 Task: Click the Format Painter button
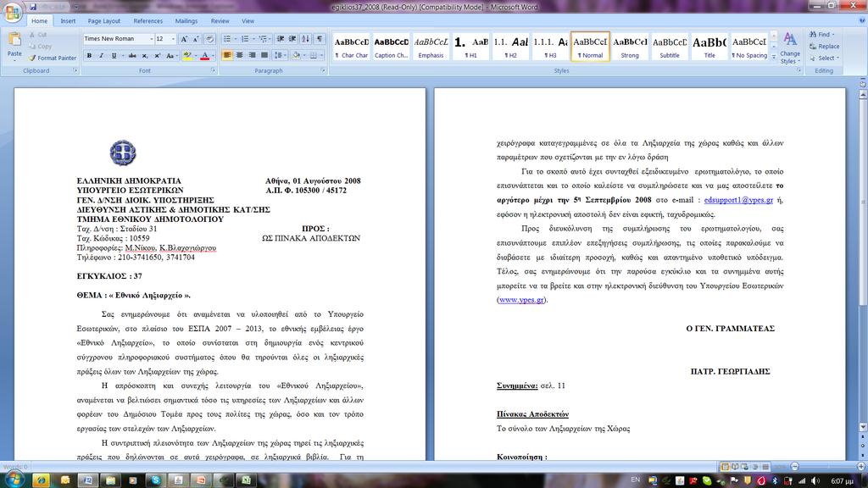[53, 58]
